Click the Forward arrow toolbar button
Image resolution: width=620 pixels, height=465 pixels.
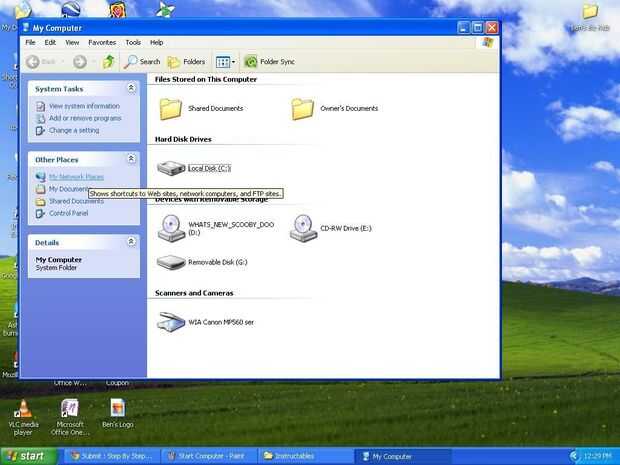pyautogui.click(x=79, y=62)
